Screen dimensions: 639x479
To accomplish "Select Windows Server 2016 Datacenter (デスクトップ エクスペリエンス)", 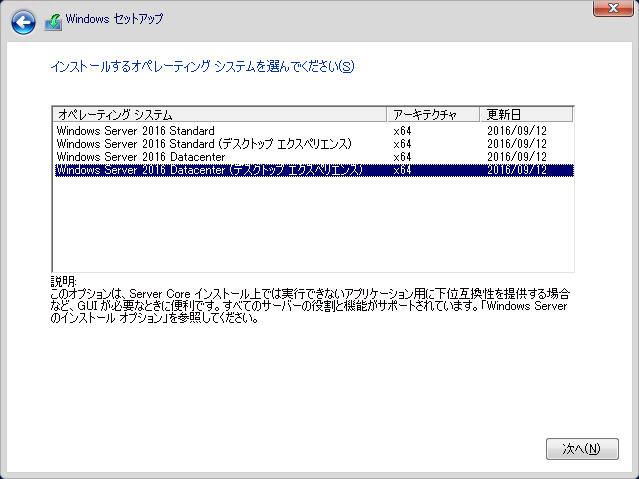I will [313, 170].
